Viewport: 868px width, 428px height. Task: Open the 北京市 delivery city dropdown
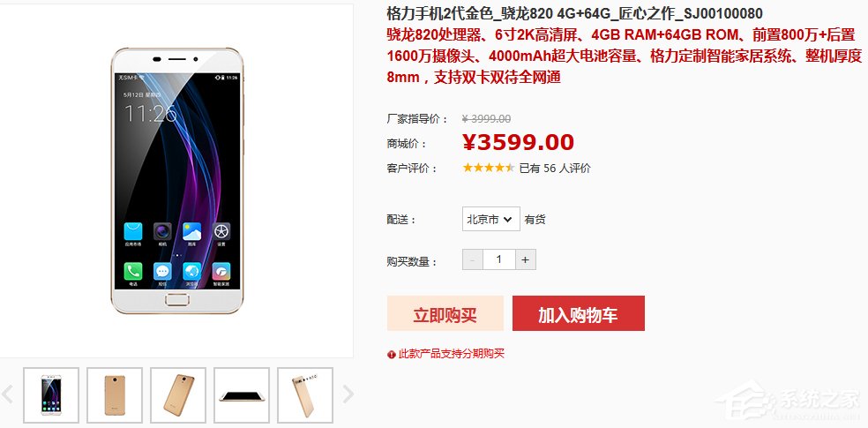coord(491,219)
